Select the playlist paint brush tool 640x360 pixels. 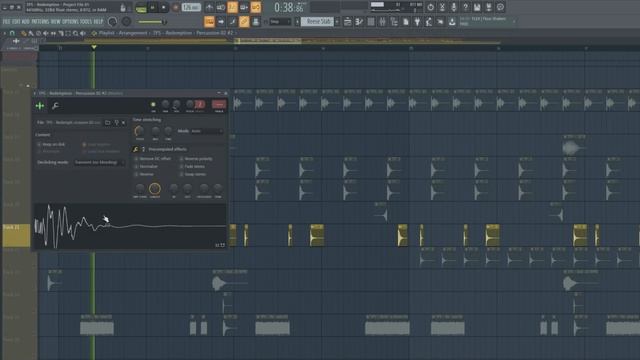point(31,33)
